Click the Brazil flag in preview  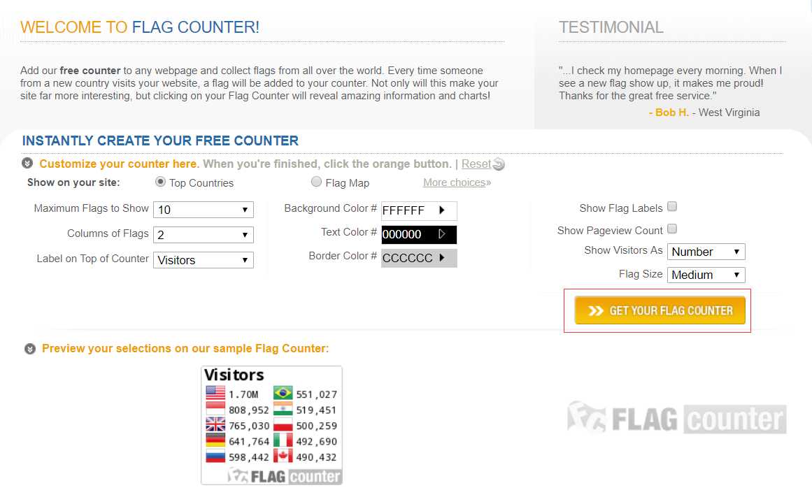[x=283, y=393]
